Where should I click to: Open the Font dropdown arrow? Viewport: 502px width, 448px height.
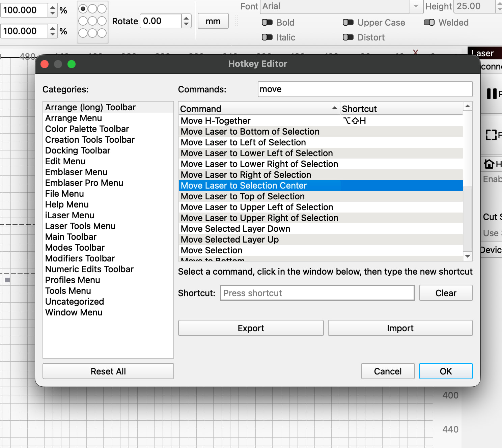[x=416, y=6]
